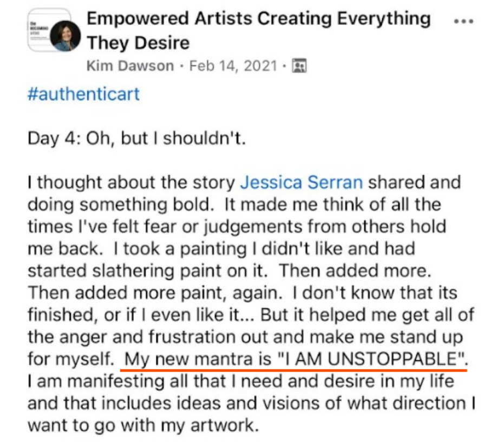Click the "want to go with my artwork." line
The height and width of the screenshot is (448, 497).
click(143, 425)
